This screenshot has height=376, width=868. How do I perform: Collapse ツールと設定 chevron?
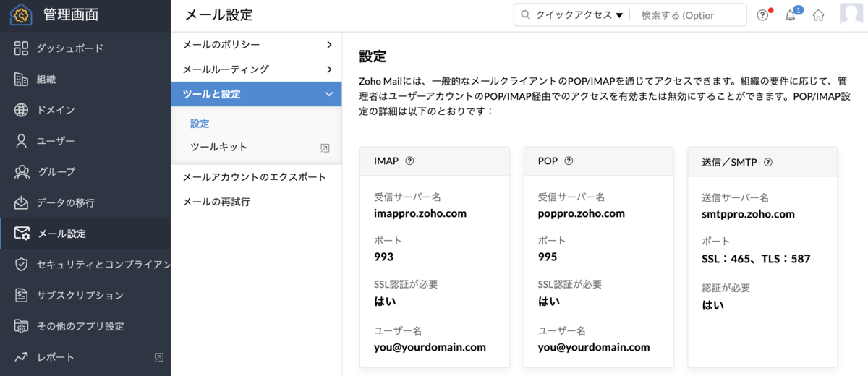[x=329, y=94]
